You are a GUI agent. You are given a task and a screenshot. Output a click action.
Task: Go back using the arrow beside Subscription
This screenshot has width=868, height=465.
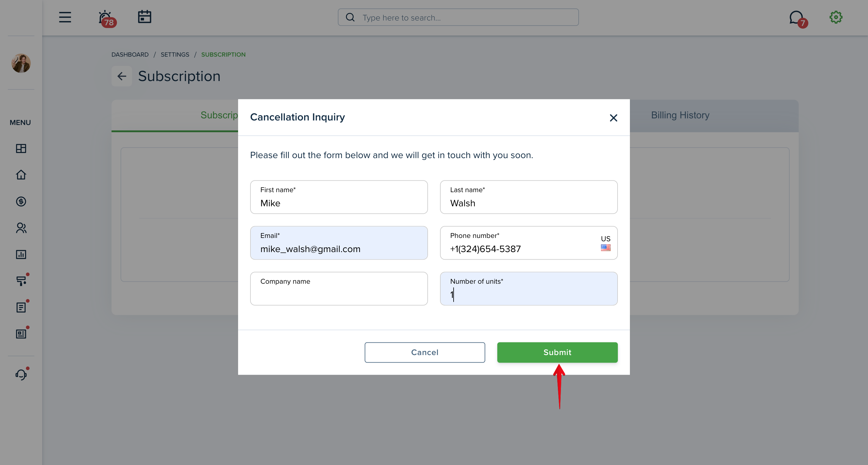pyautogui.click(x=122, y=76)
